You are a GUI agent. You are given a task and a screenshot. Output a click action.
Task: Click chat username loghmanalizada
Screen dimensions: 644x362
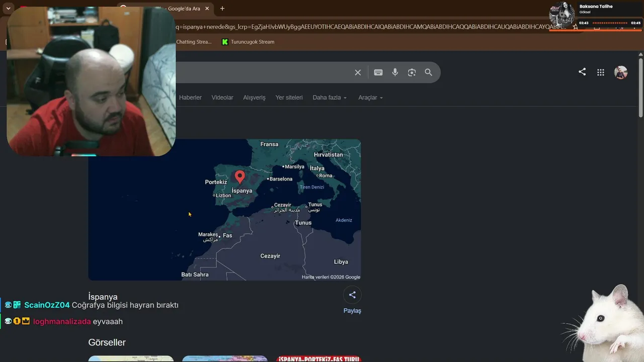(x=62, y=322)
